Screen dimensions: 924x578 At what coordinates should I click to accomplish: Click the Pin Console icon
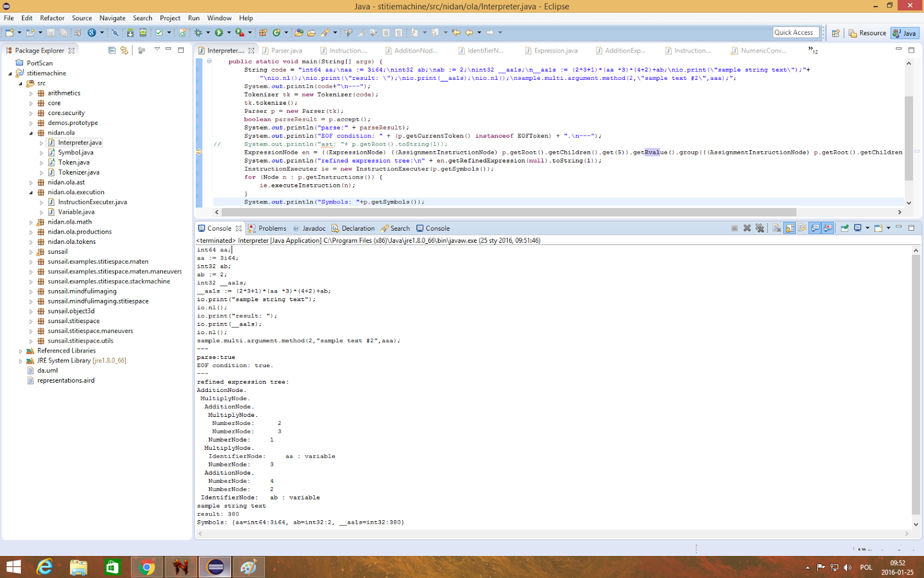point(844,228)
